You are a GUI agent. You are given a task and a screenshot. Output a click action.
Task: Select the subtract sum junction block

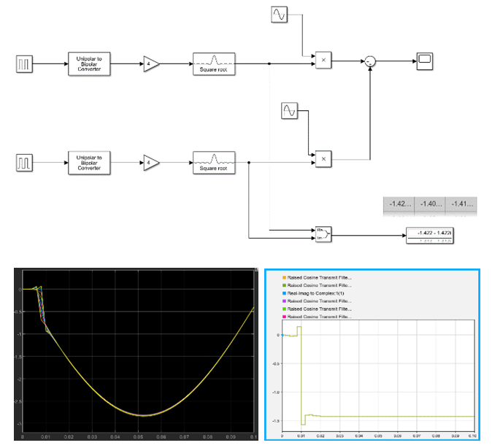372,63
